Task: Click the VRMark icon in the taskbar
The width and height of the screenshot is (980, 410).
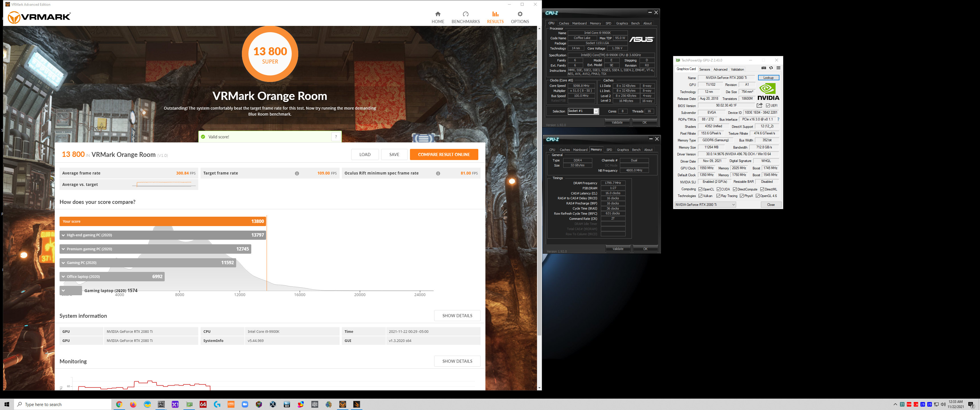Action: (342, 404)
